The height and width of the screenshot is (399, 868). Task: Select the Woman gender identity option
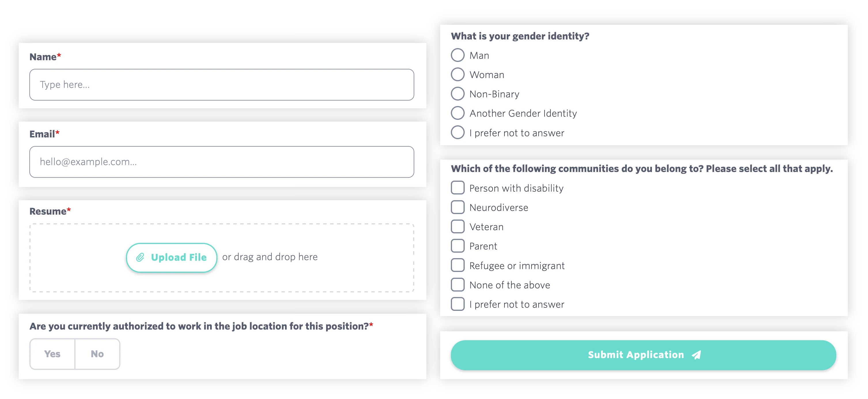tap(458, 75)
